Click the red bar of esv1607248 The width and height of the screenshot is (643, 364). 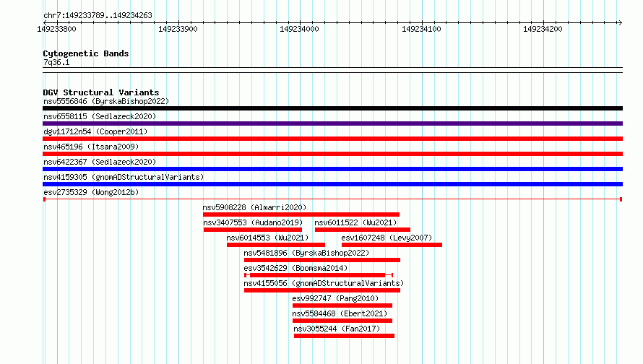point(392,245)
